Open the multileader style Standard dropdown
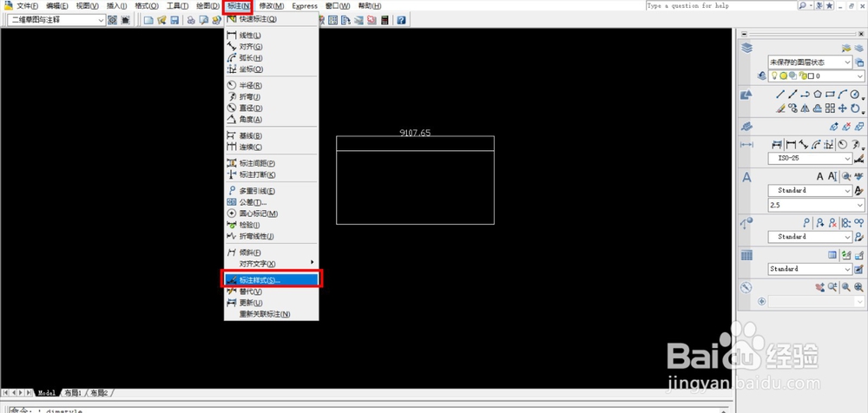Image resolution: width=868 pixels, height=413 pixels. pos(810,237)
